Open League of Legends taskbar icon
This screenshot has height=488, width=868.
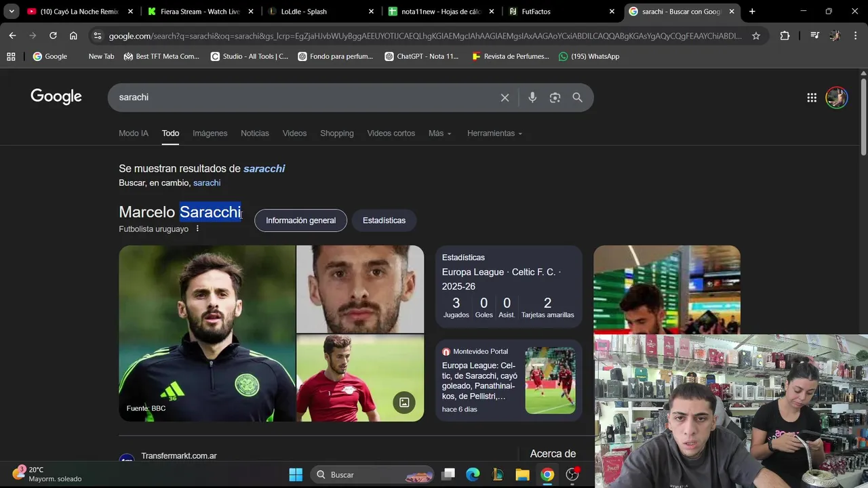pyautogui.click(x=498, y=474)
